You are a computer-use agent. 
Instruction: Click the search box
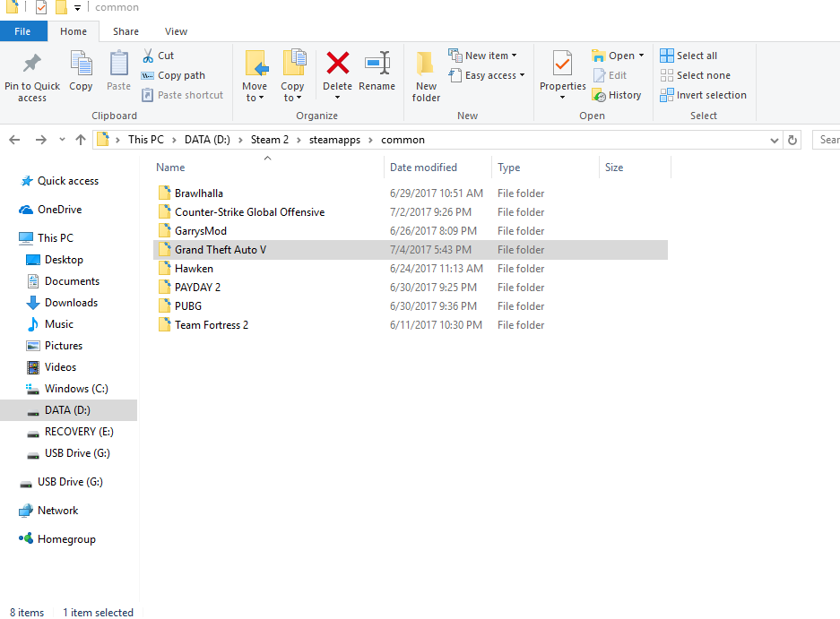(826, 140)
